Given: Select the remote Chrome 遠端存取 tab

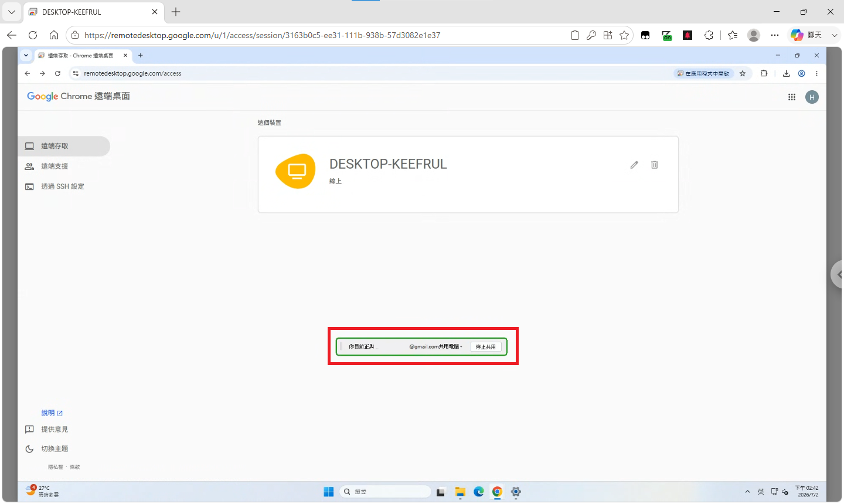Looking at the screenshot, I should (x=82, y=56).
